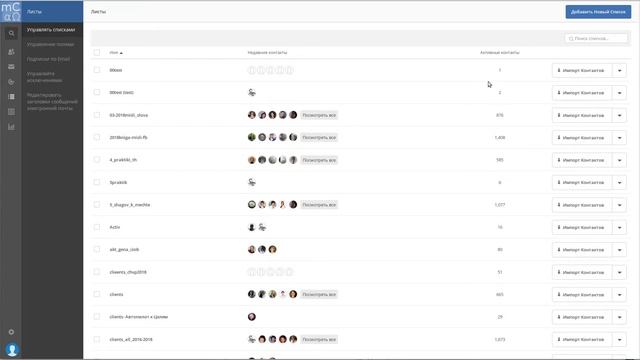Select Подписка по Email in the side menu
Screen dimensions: 640x360
[48, 59]
